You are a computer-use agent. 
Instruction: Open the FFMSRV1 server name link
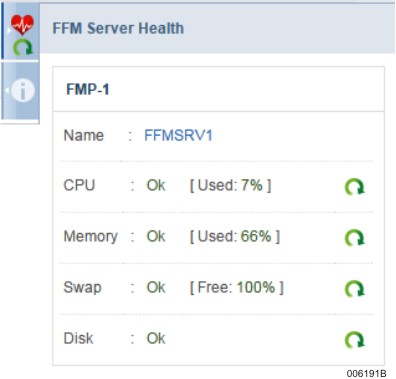(x=178, y=136)
